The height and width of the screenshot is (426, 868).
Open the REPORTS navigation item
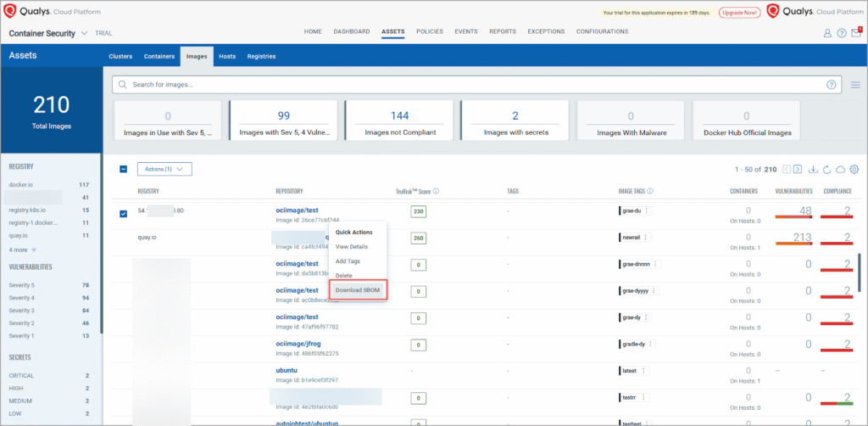tap(503, 31)
